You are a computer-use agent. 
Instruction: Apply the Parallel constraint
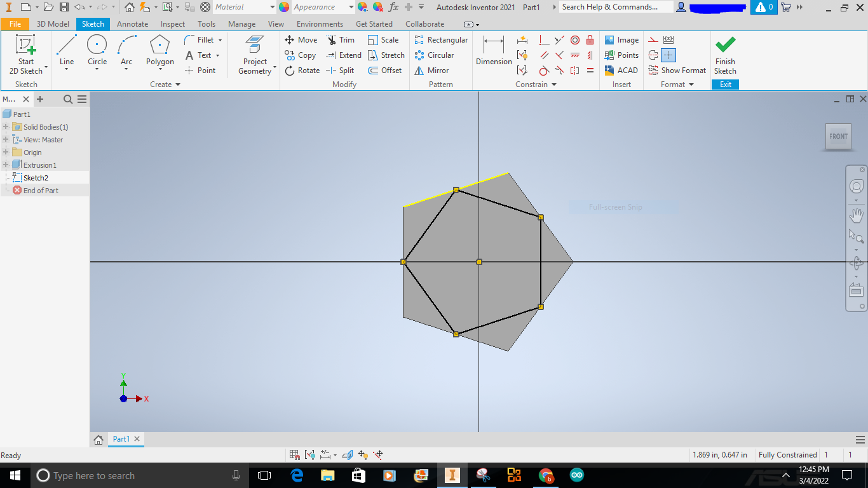(x=544, y=55)
